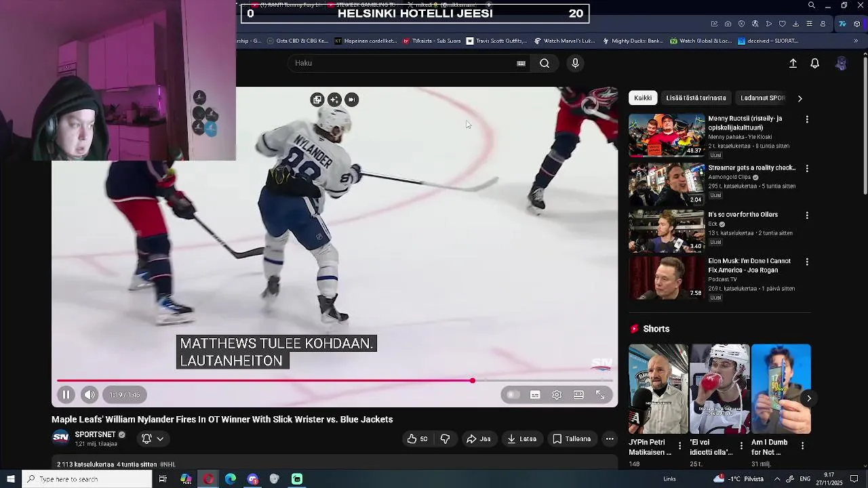Viewport: 868px width, 488px height.
Task: Open options menu for Menny Ruotsii video
Action: tap(807, 119)
